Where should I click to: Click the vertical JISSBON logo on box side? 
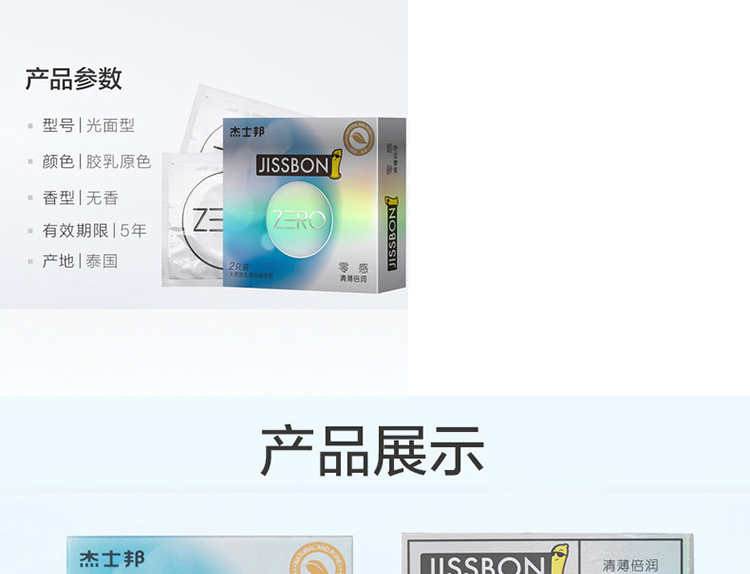click(x=391, y=233)
